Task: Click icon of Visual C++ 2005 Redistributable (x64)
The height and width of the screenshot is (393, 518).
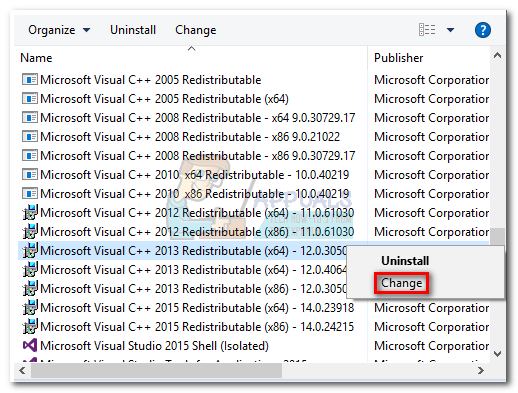Action: 30,99
